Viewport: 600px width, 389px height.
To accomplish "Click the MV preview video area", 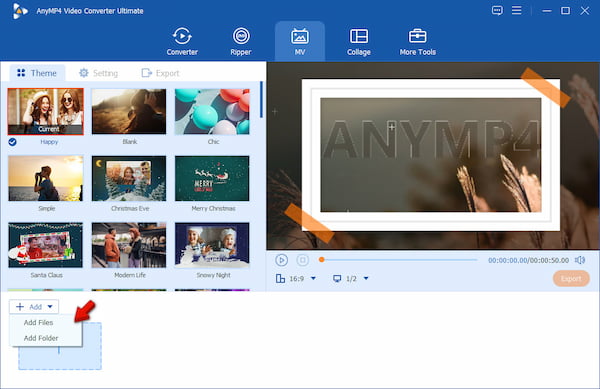I will 433,156.
